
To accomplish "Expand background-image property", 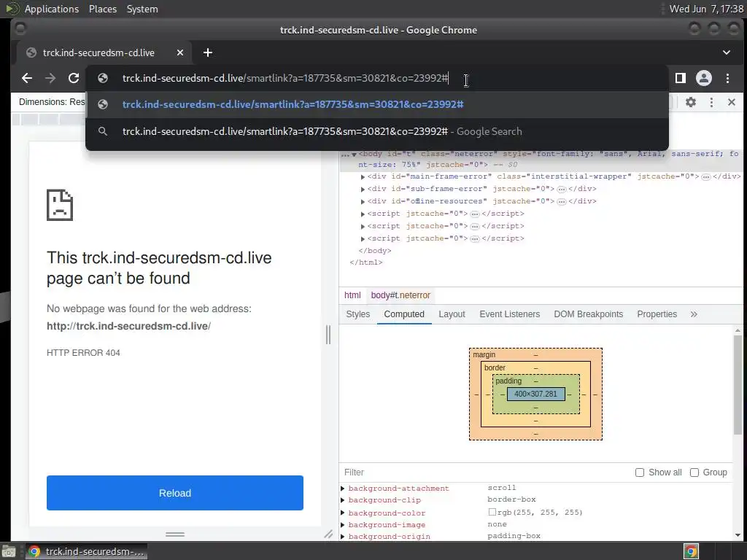I will (343, 524).
